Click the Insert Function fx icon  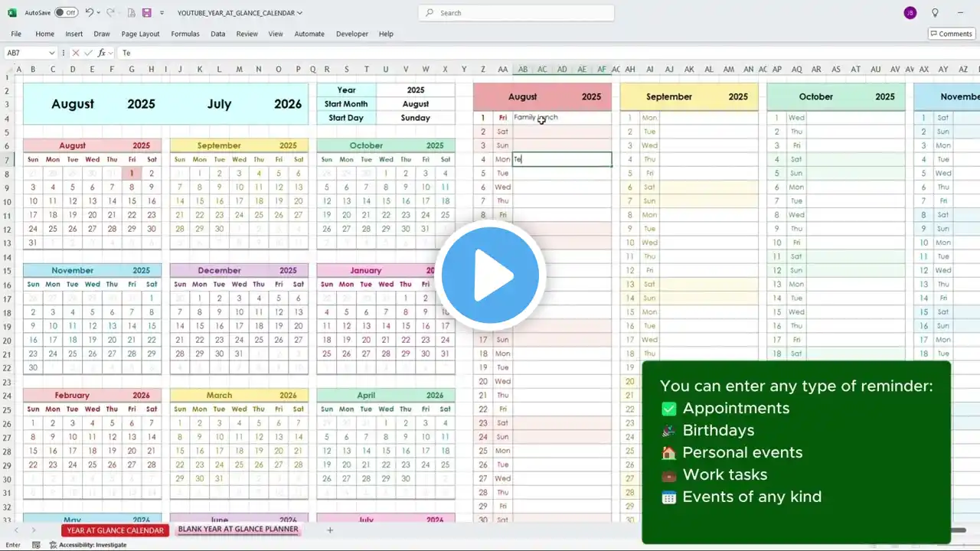(102, 53)
